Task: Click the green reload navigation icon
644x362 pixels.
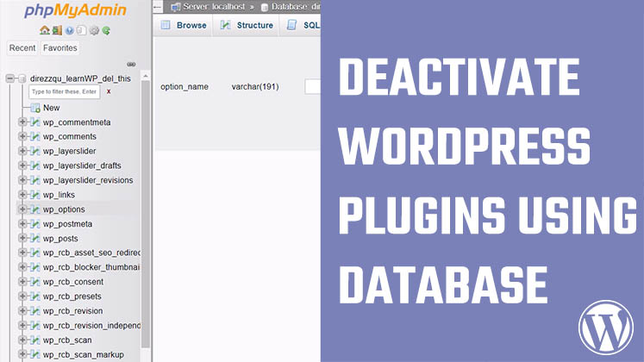Action: (106, 30)
